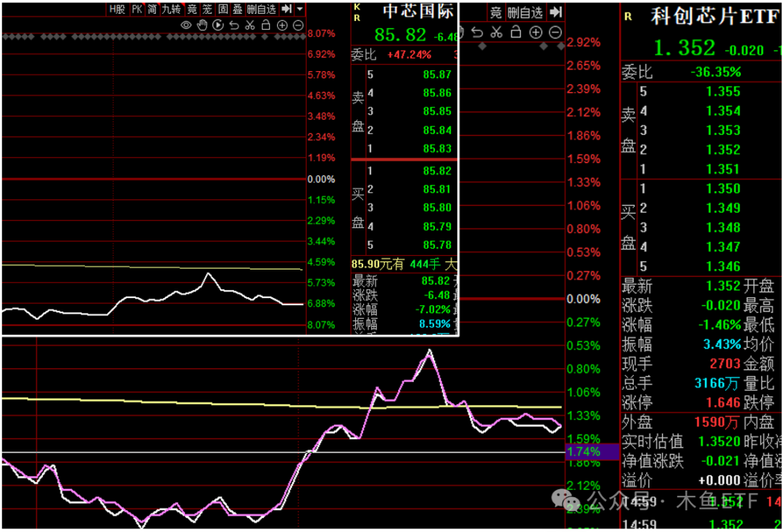Image resolution: width=783 pixels, height=532 pixels.
Task: Click the collapse arrow-to-bar icon in 中芯国际 toolbar
Action: 286,9
